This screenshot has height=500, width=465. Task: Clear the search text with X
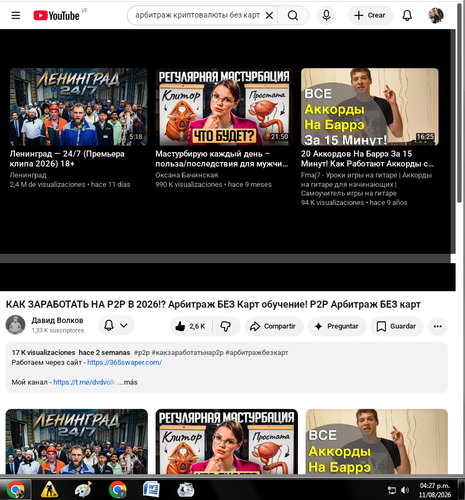click(269, 15)
